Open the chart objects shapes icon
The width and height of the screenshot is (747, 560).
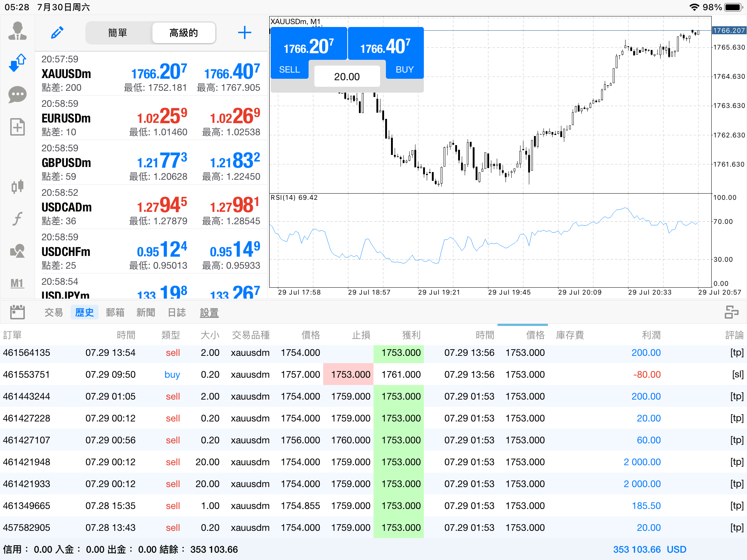pyautogui.click(x=17, y=251)
